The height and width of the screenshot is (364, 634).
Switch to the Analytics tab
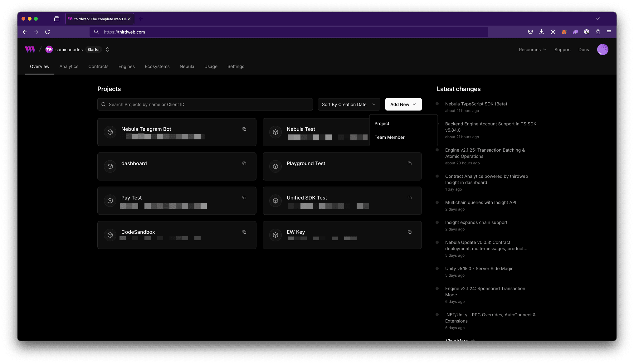click(69, 66)
